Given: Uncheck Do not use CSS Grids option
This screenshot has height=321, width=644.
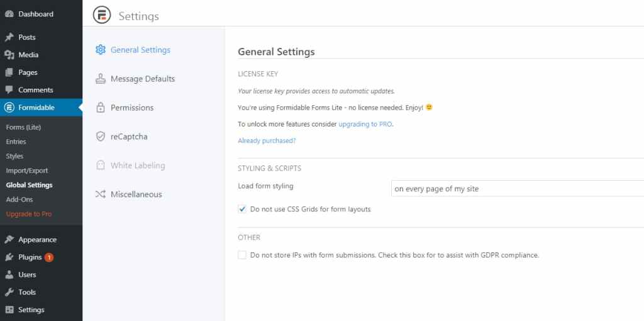Looking at the screenshot, I should tap(242, 209).
